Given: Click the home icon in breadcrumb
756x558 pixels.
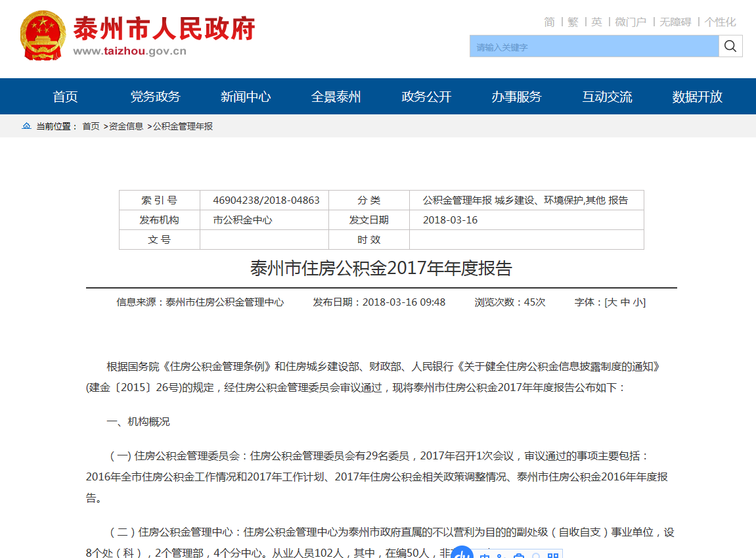Looking at the screenshot, I should (x=26, y=126).
